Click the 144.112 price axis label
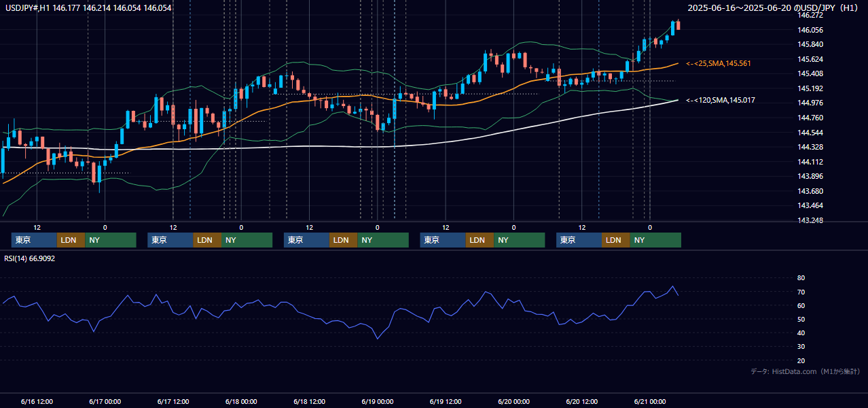The height and width of the screenshot is (408, 868). pyautogui.click(x=810, y=162)
